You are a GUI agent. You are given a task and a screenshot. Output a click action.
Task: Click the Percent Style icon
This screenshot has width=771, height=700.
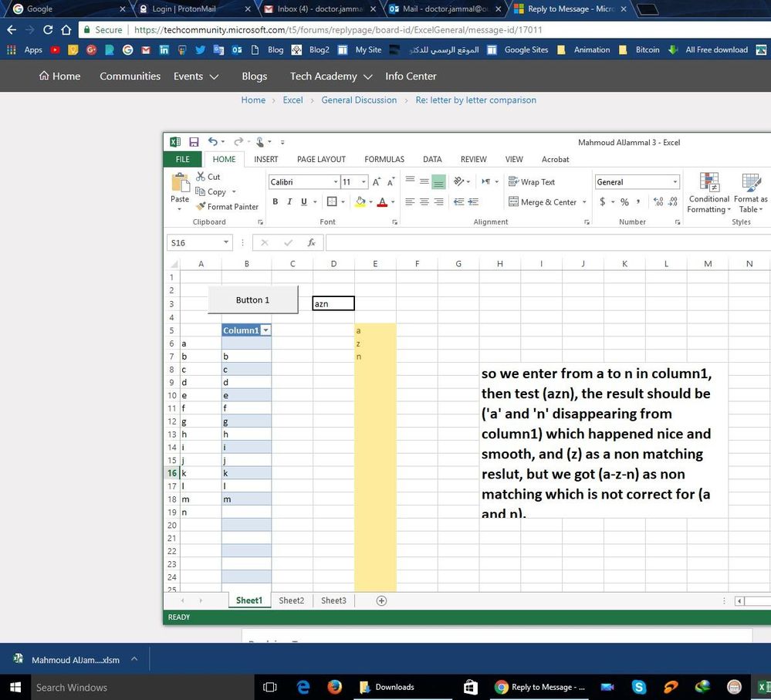coord(624,201)
